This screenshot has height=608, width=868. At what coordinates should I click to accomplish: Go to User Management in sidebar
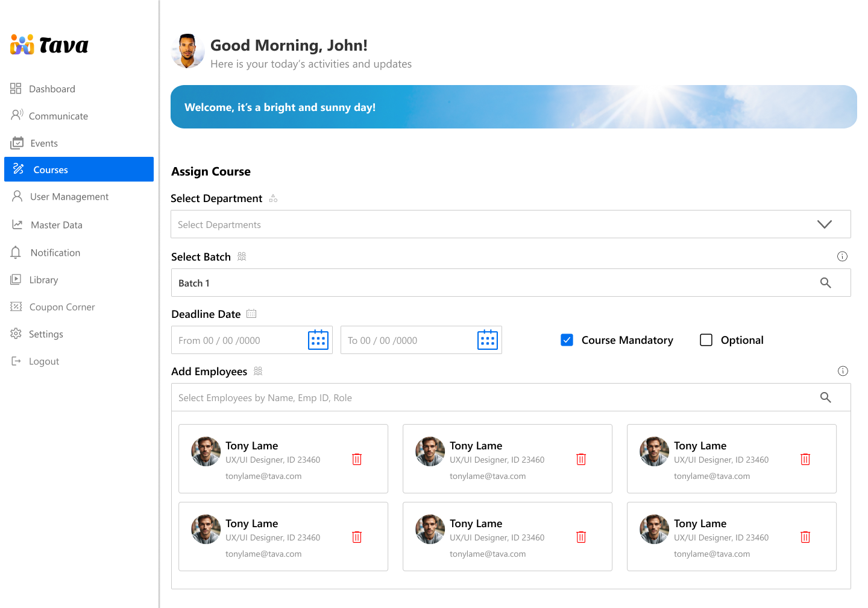point(69,197)
